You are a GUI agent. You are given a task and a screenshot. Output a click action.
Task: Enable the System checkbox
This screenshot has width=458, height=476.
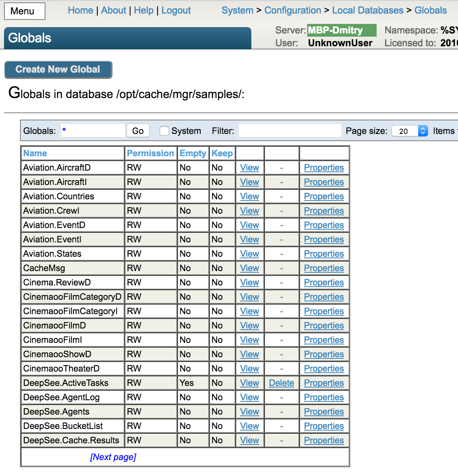(164, 131)
